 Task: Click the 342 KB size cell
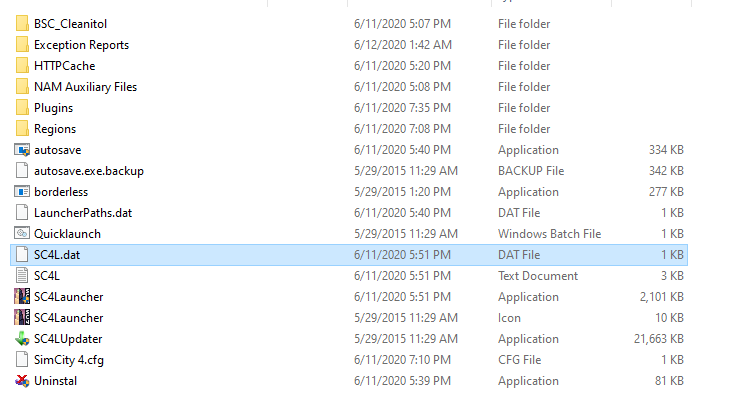pyautogui.click(x=666, y=171)
